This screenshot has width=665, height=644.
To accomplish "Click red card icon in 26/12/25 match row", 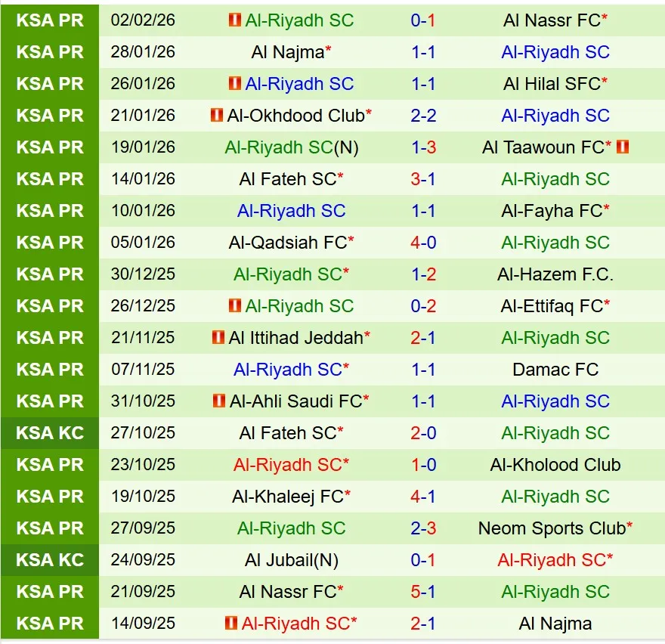I will [235, 306].
